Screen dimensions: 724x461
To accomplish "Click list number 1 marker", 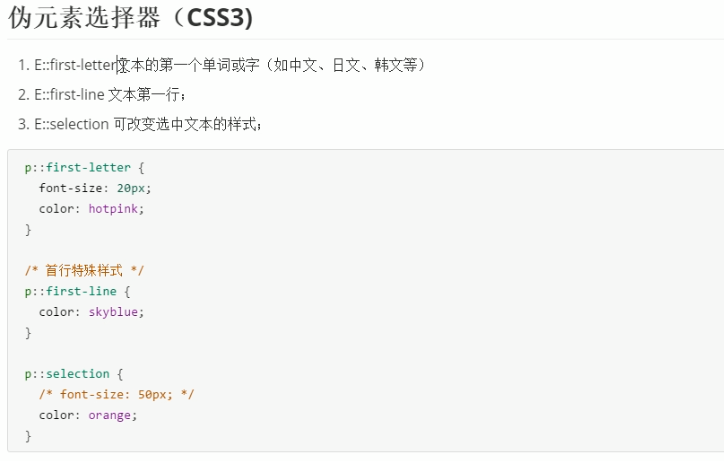I will [24, 65].
